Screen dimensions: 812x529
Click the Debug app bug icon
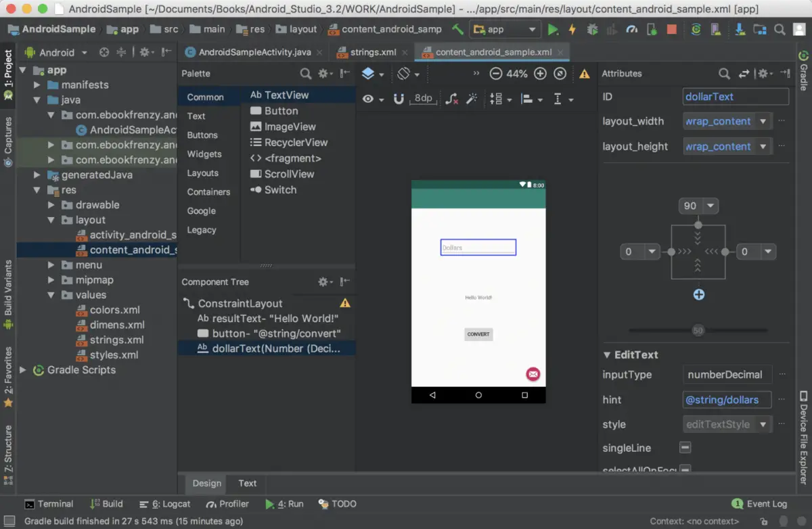point(592,29)
